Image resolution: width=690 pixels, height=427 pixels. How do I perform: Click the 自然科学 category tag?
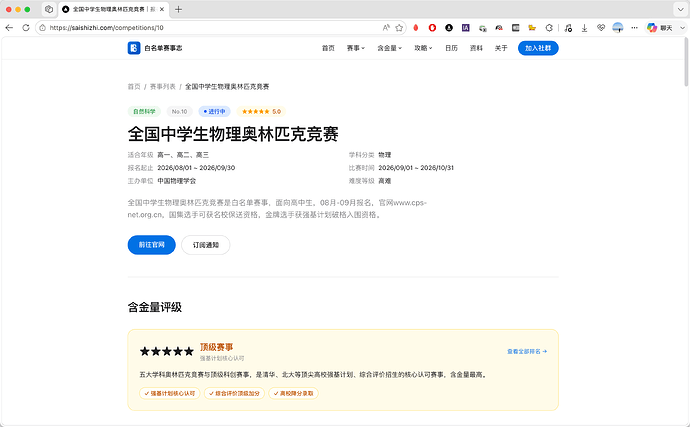(x=144, y=111)
